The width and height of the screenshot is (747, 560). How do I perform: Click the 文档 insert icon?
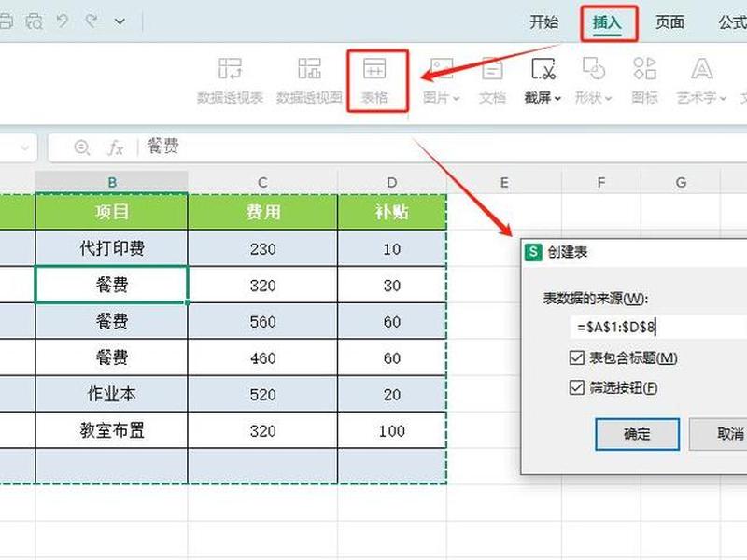(492, 80)
